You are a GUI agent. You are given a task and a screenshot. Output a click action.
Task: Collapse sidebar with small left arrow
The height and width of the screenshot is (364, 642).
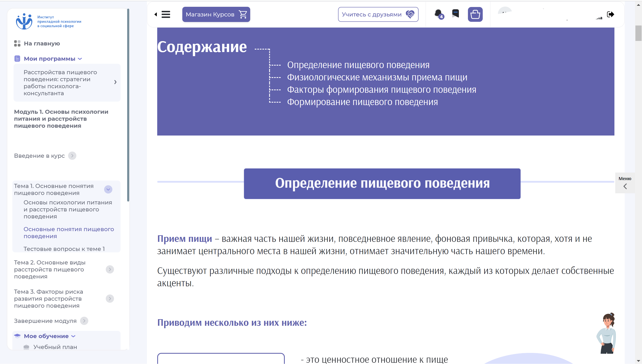(x=156, y=15)
